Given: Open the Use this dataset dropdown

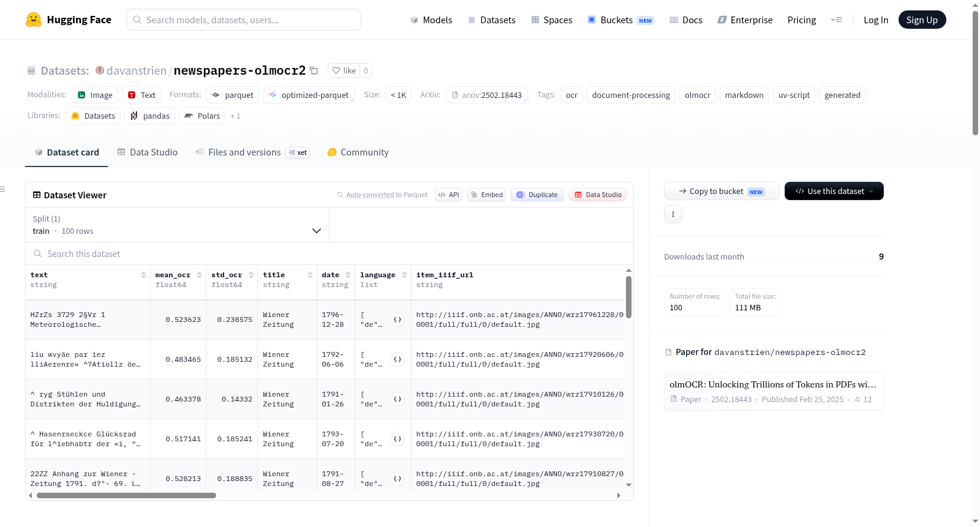Looking at the screenshot, I should point(834,191).
